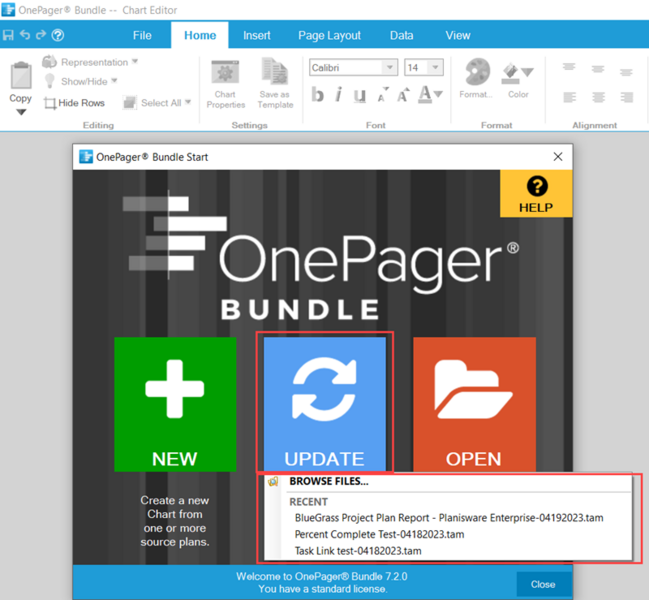Viewport: 649px width, 600px height.
Task: Open the File tab
Action: [142, 36]
